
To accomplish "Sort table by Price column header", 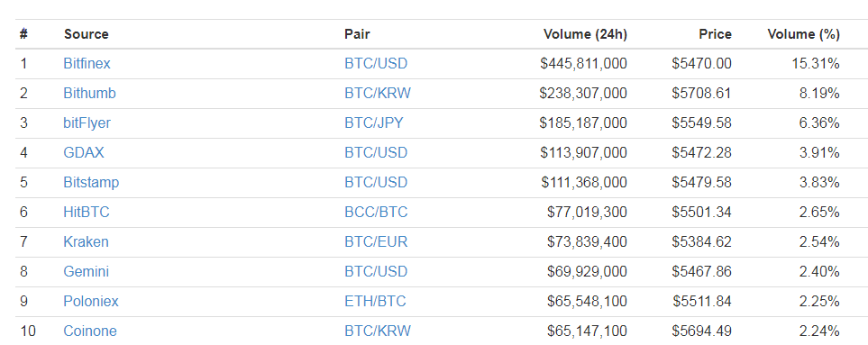I will pyautogui.click(x=715, y=34).
